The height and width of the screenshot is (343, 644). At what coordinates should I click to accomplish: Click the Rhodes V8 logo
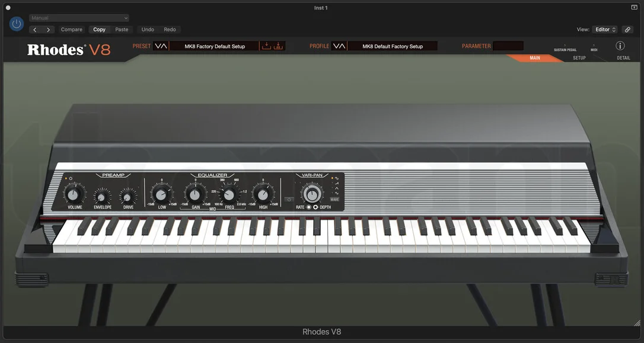[x=69, y=50]
